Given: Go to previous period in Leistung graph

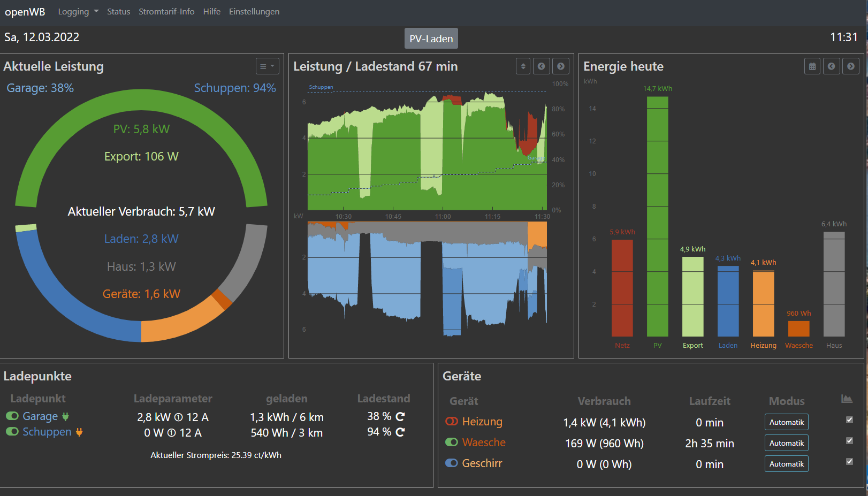Looking at the screenshot, I should [542, 66].
